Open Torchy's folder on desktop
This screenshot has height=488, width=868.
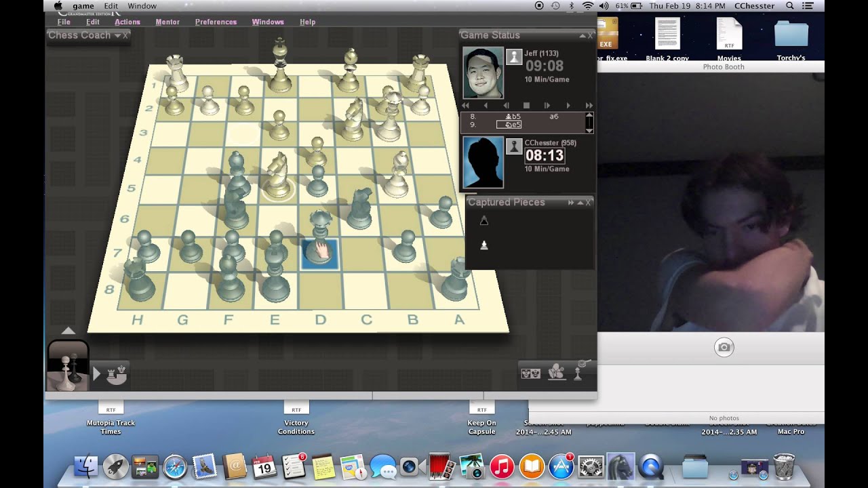pyautogui.click(x=791, y=39)
